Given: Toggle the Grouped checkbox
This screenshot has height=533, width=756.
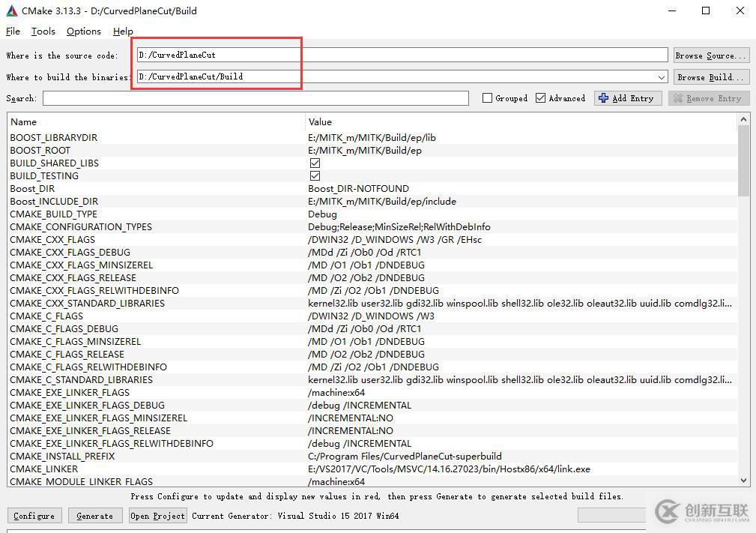Looking at the screenshot, I should [x=488, y=98].
